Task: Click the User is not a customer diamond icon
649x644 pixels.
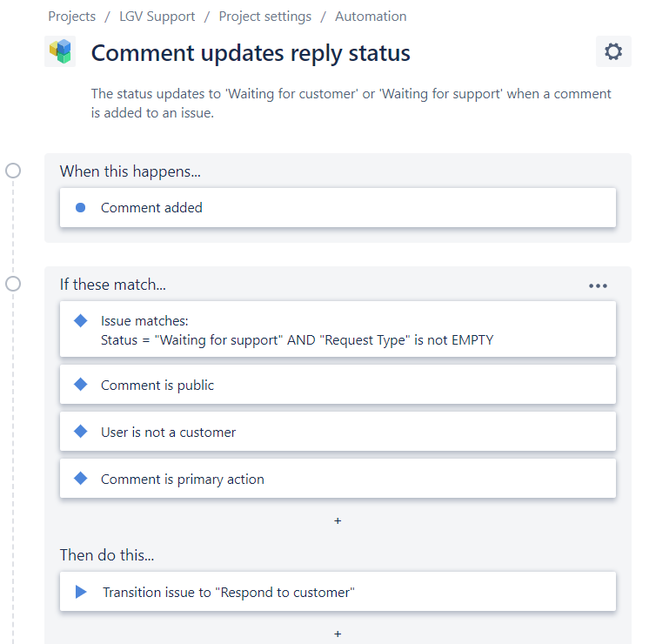Action: point(81,432)
